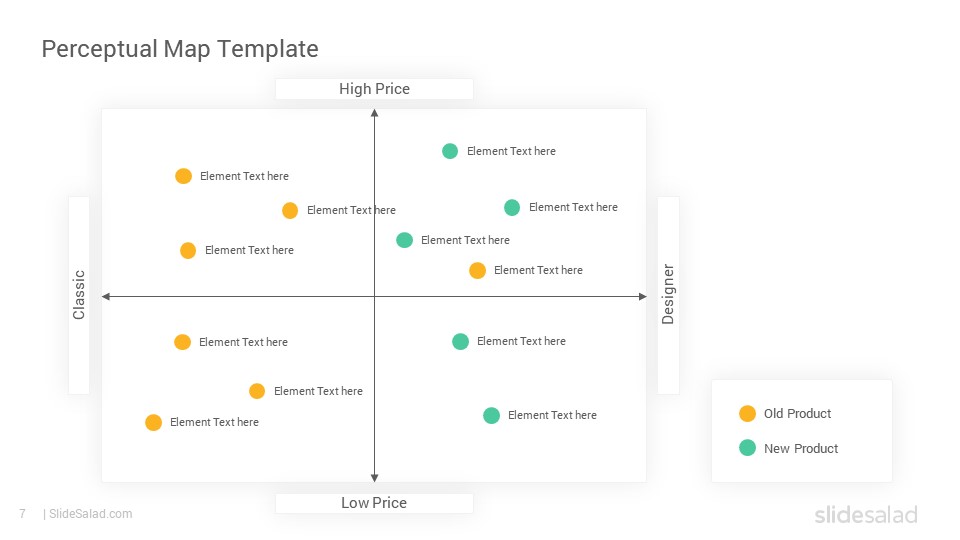Open the SlideSalad.com footer link
The image size is (960, 540).
(x=91, y=514)
